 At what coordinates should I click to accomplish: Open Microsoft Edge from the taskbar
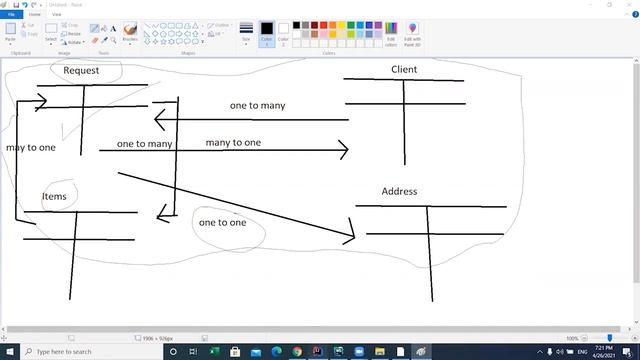coord(277,351)
